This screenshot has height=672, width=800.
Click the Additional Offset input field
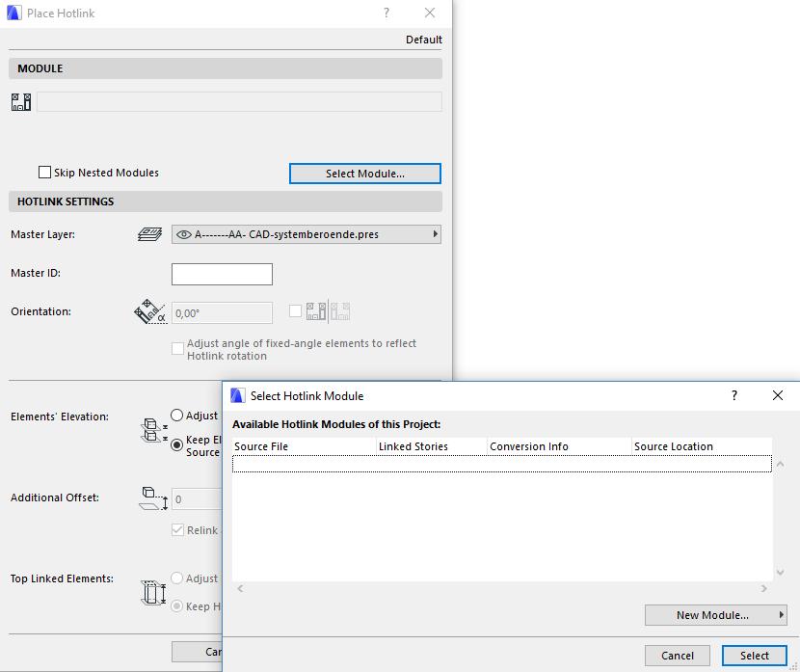tap(197, 499)
